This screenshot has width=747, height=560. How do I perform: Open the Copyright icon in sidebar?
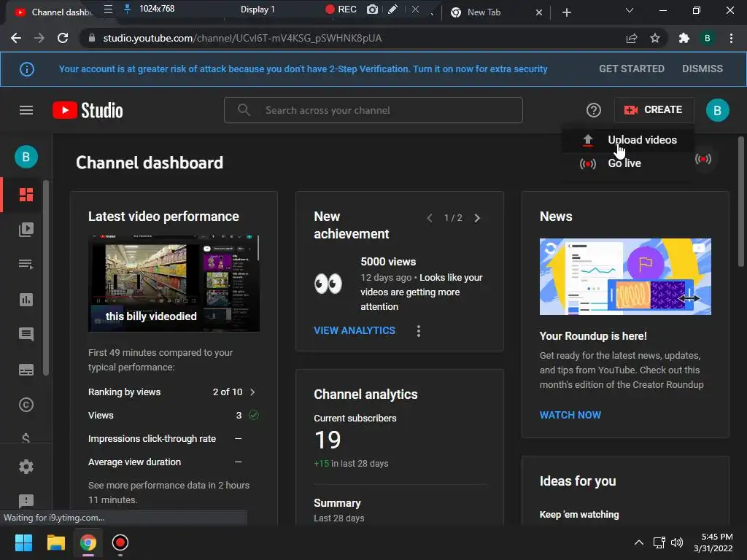26,405
